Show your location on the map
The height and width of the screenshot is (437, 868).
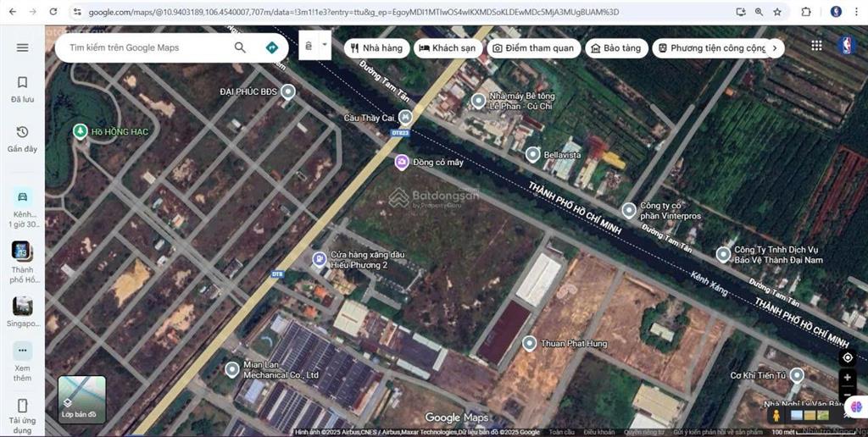(847, 357)
